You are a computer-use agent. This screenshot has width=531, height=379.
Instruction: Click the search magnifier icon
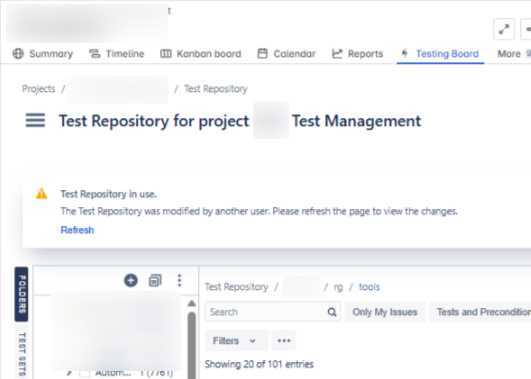coord(332,312)
